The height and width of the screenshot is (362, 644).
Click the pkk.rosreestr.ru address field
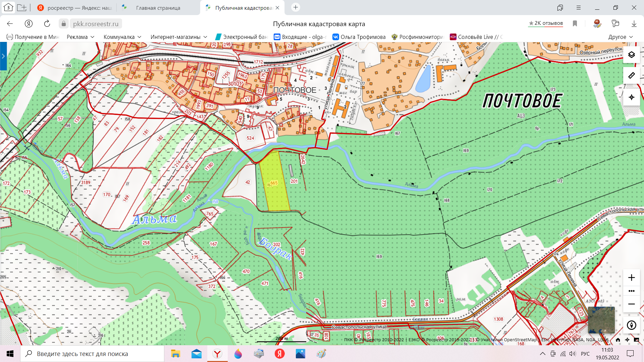click(96, 24)
